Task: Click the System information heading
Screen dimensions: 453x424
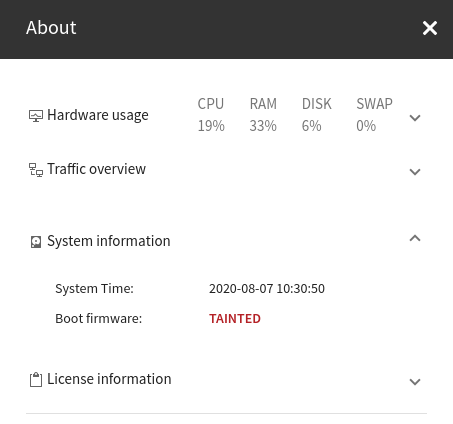Action: [x=109, y=241]
